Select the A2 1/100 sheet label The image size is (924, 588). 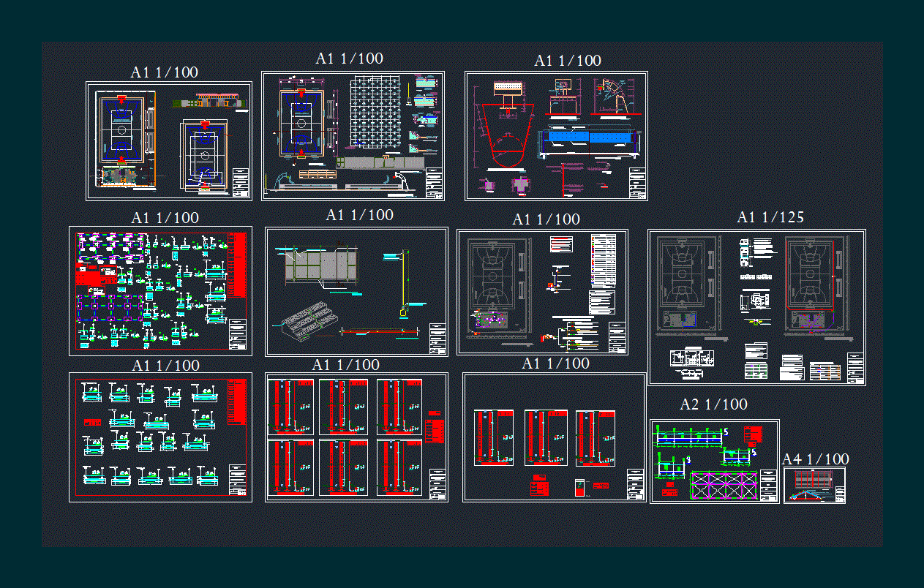713,404
